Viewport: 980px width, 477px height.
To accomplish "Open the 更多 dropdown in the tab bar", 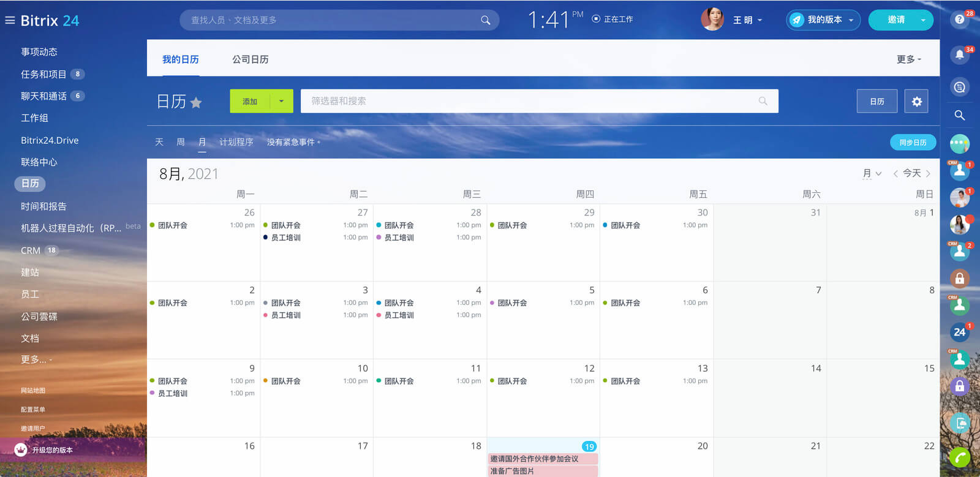I will (909, 59).
